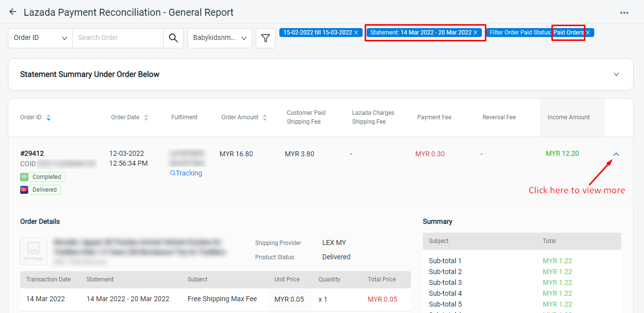Sort the table by Order ID
Image resolution: width=644 pixels, height=313 pixels.
[x=48, y=117]
